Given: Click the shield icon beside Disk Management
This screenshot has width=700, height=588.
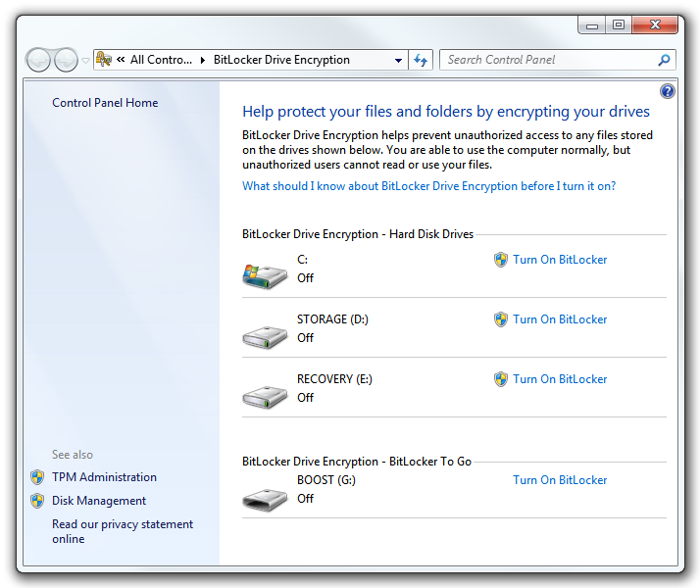Looking at the screenshot, I should pyautogui.click(x=37, y=501).
